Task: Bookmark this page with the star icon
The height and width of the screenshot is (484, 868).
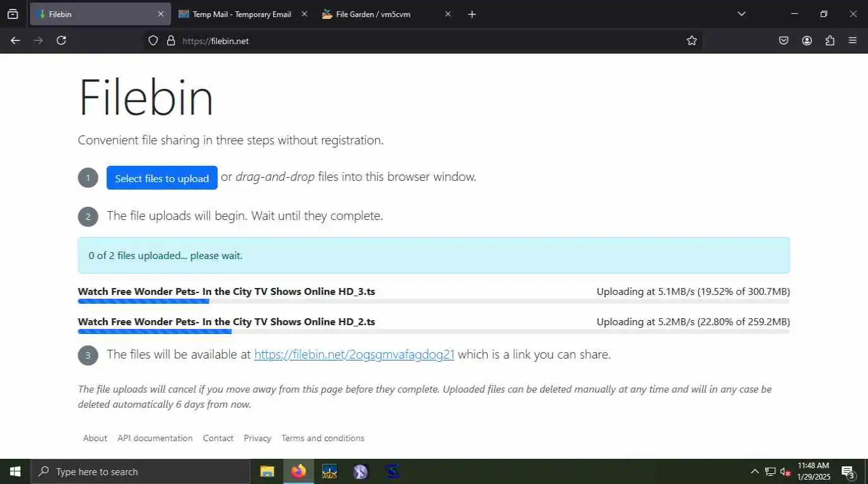Action: pyautogui.click(x=692, y=40)
